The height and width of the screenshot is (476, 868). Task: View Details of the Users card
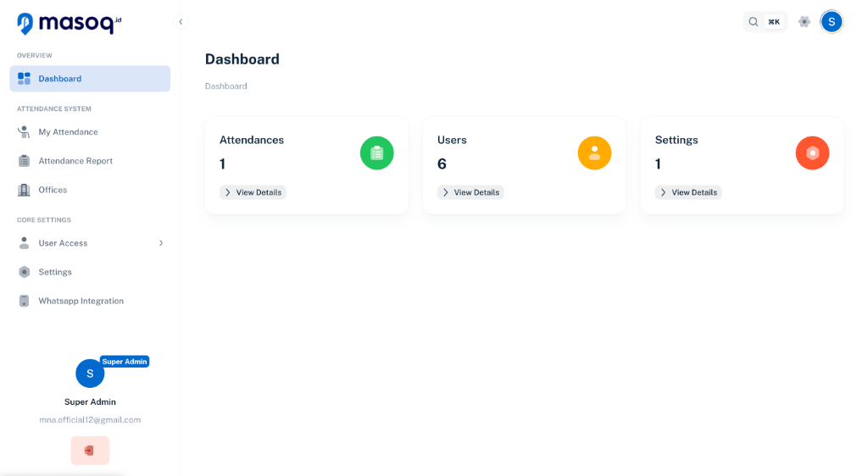click(470, 192)
